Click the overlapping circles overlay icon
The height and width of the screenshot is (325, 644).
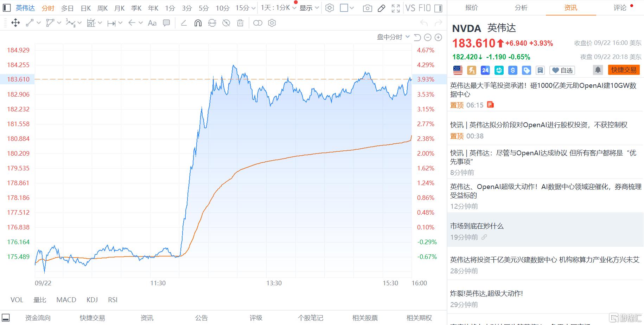click(x=258, y=23)
